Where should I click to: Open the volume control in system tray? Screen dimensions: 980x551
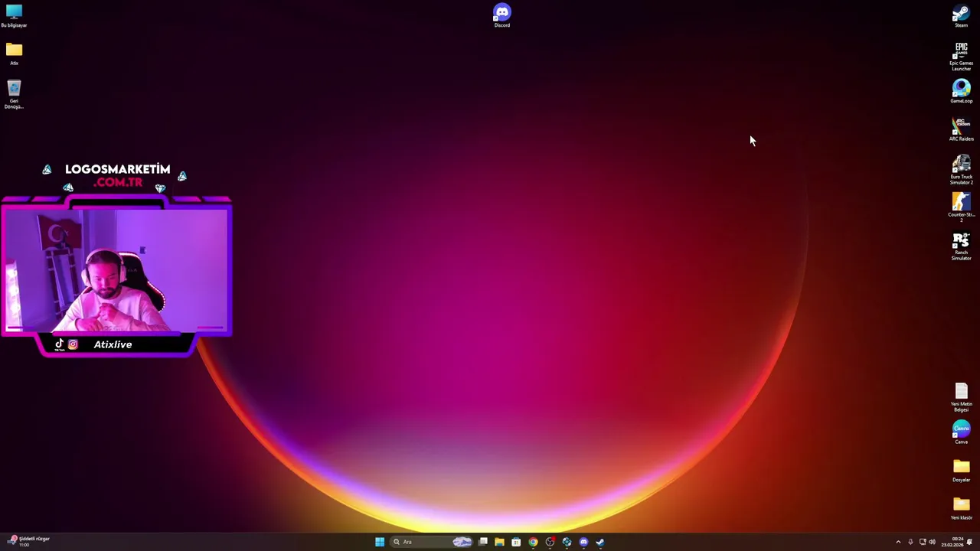coord(932,542)
